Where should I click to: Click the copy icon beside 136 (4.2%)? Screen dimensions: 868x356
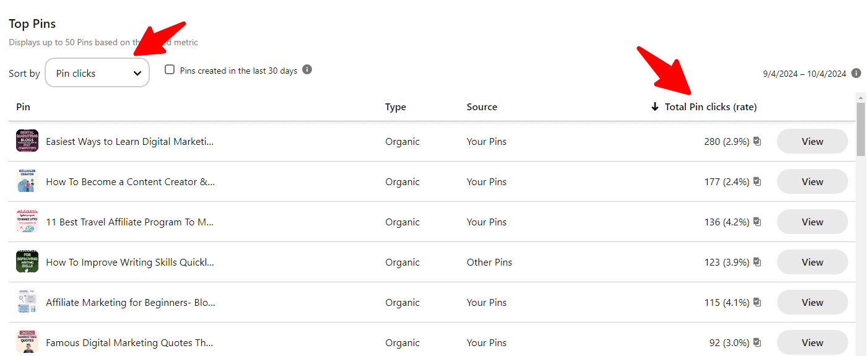pos(757,222)
